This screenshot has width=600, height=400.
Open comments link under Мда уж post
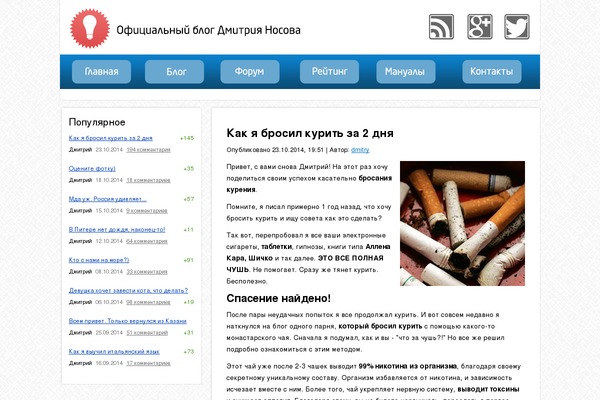[147, 211]
